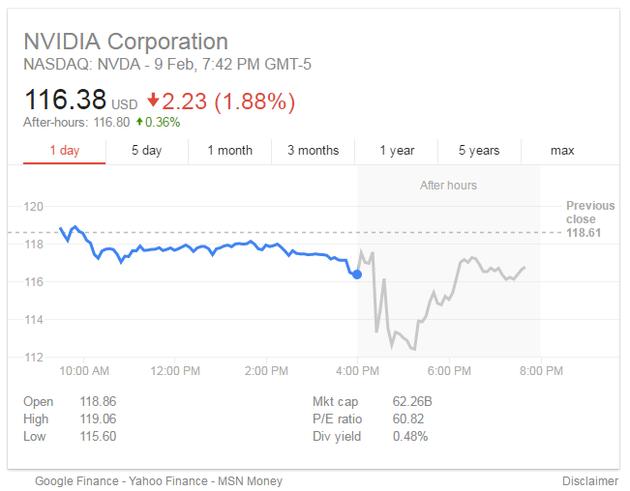Open the 1 month chart view
Screen dimensions: 630x491
pyautogui.click(x=230, y=151)
